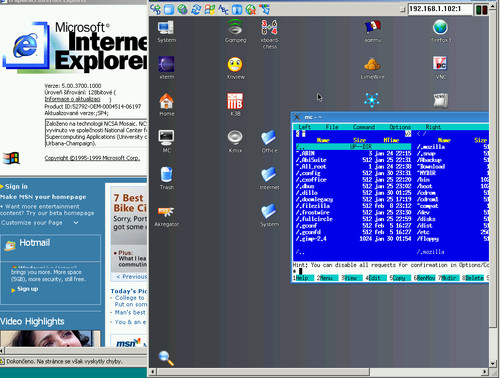Select the /etc directory in mc right panel
500x378 pixels.
tap(453, 232)
